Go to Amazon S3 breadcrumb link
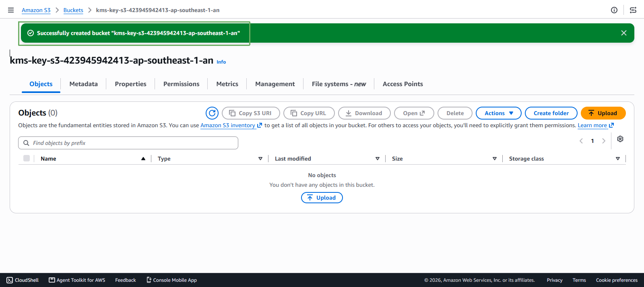 click(36, 10)
